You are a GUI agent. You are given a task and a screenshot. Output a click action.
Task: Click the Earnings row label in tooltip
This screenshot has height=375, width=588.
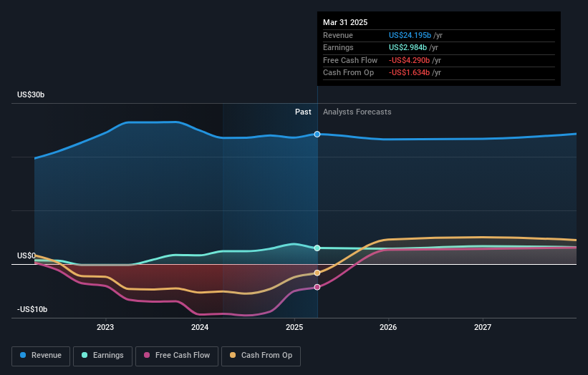point(338,47)
